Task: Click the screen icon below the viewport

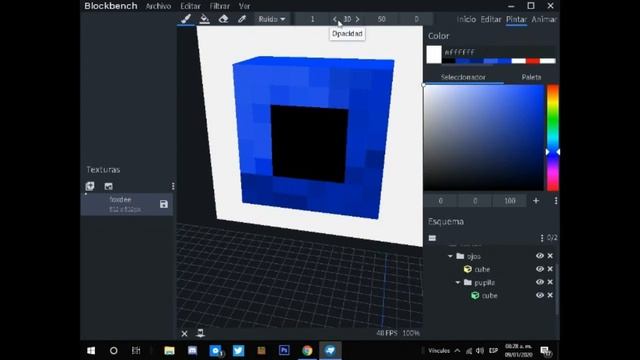Action: [200, 333]
